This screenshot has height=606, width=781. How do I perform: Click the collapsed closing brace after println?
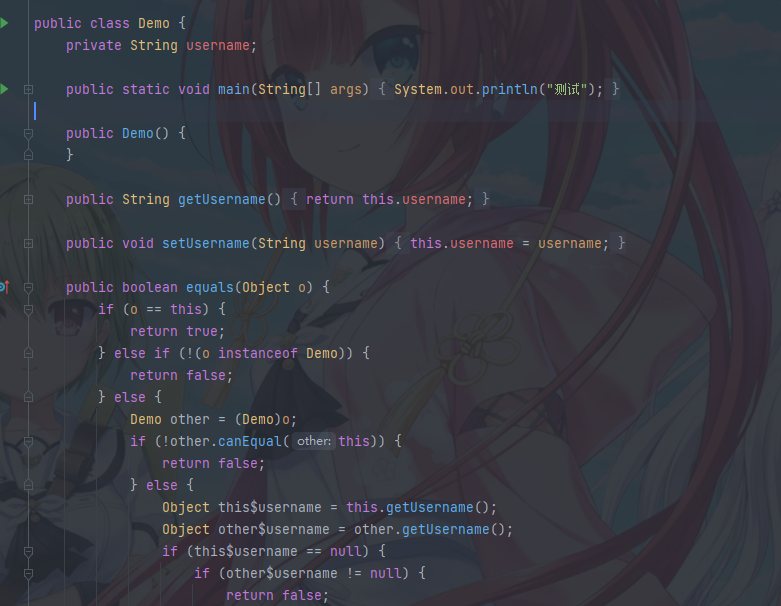[616, 89]
